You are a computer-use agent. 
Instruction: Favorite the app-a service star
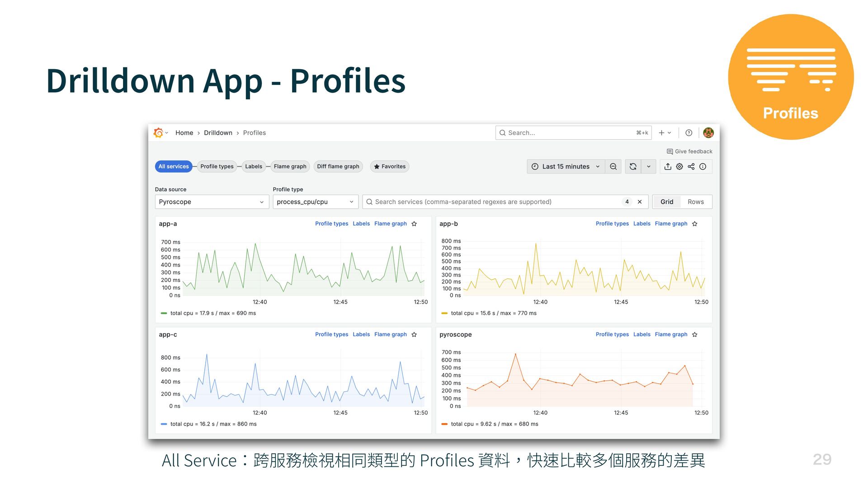(x=414, y=224)
